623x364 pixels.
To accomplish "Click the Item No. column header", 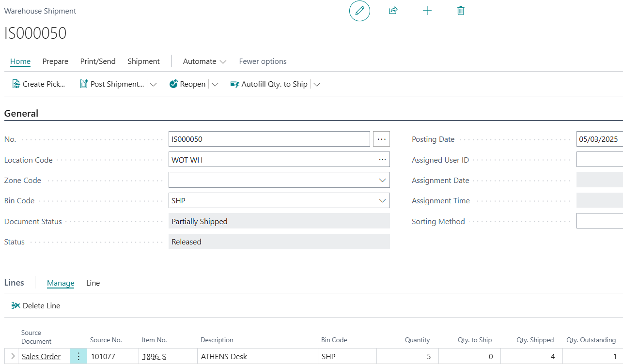I will (154, 340).
